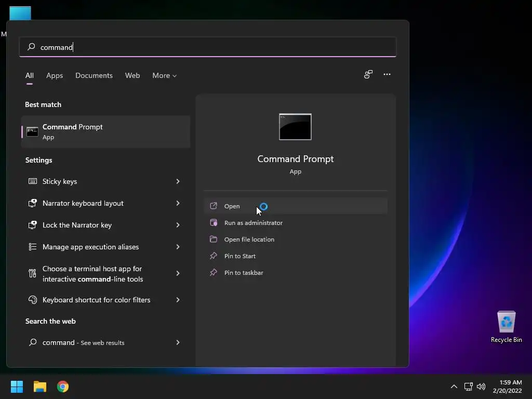Click Run as administrator
Viewport: 532px width, 399px height.
click(x=296, y=222)
